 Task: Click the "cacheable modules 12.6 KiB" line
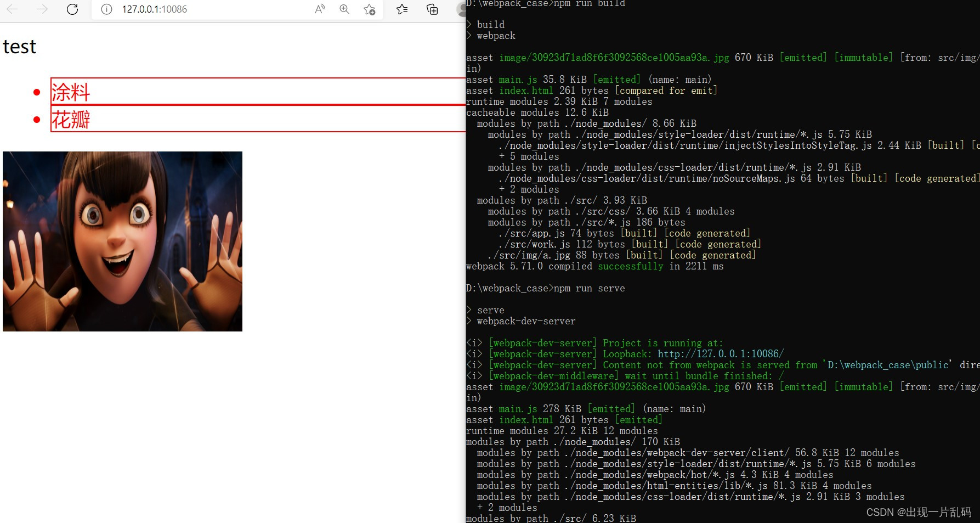(x=537, y=113)
